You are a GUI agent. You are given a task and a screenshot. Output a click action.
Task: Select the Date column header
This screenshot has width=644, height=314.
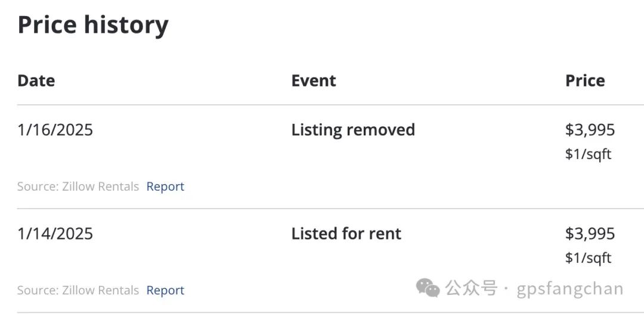point(36,80)
